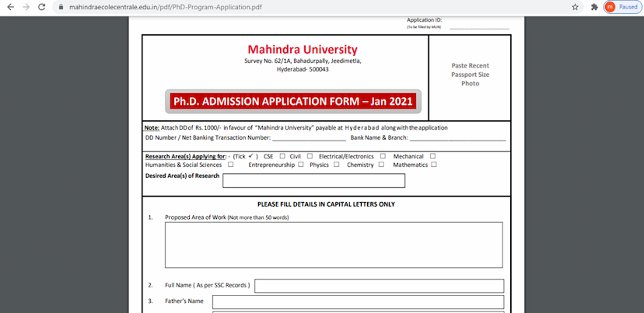Open the Extensions puzzle icon

[x=594, y=7]
